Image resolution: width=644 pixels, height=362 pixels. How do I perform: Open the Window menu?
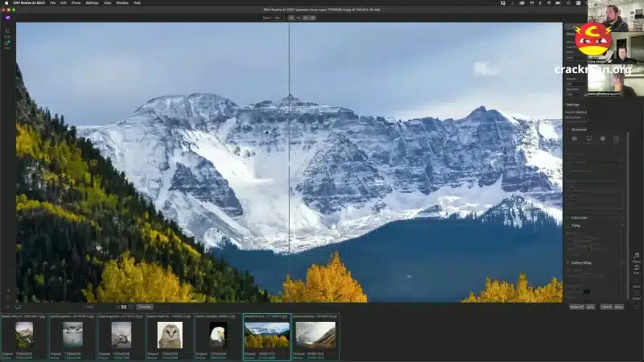pos(122,3)
